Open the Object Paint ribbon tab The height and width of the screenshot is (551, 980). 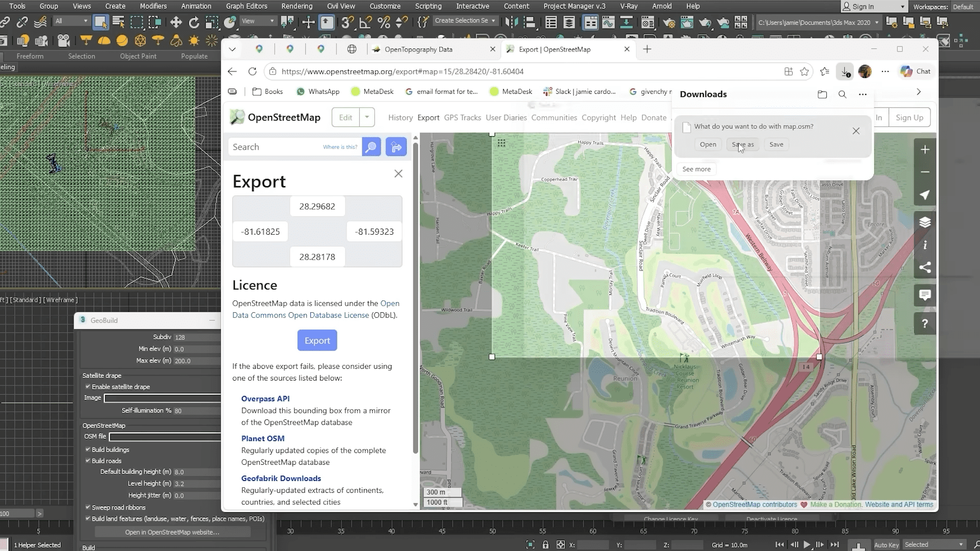click(x=138, y=56)
